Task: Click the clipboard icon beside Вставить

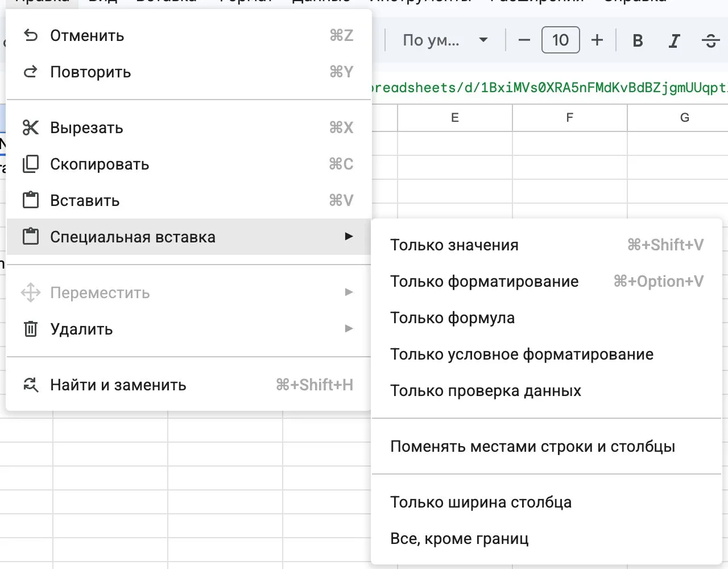Action: [x=31, y=200]
